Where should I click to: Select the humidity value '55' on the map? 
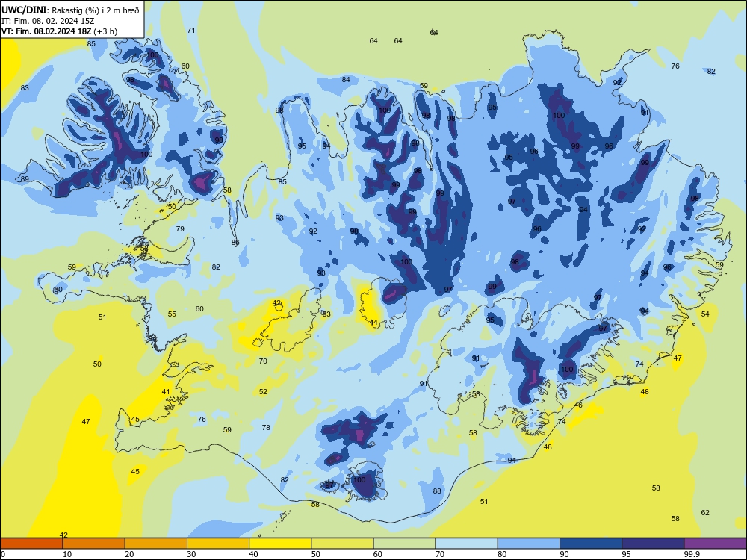pyautogui.click(x=172, y=314)
